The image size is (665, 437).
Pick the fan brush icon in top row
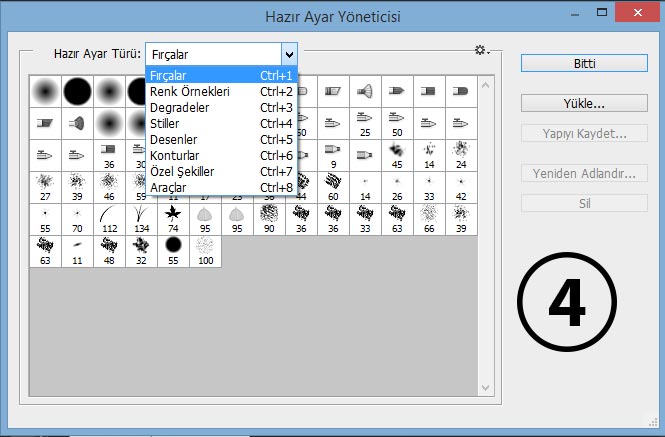(365, 91)
